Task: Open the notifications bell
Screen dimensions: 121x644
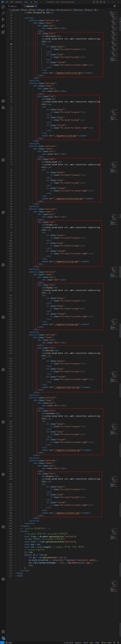Action: (118, 642)
